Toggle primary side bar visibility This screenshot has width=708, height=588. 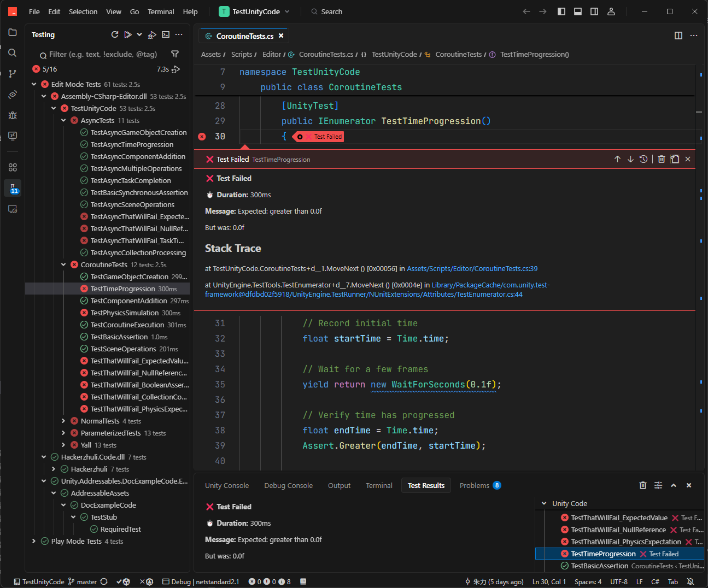coord(561,11)
